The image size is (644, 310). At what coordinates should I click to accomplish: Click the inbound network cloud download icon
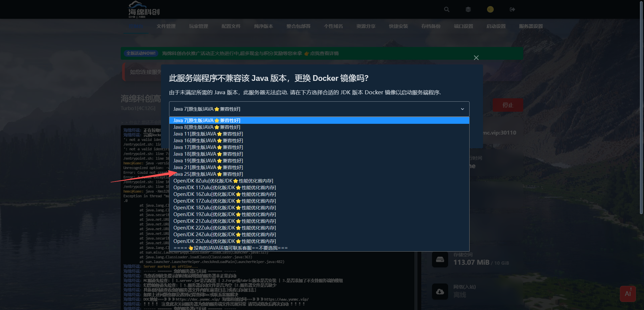click(440, 292)
